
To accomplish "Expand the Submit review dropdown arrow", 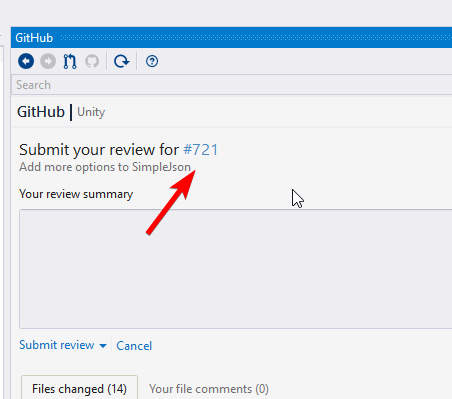I will click(x=103, y=346).
